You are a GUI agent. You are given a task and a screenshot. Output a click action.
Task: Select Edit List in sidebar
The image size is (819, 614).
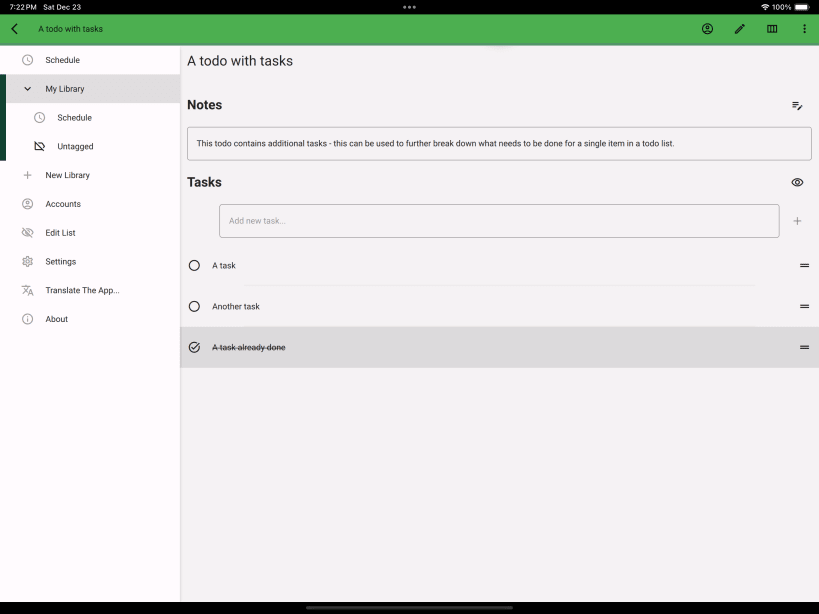pyautogui.click(x=90, y=232)
